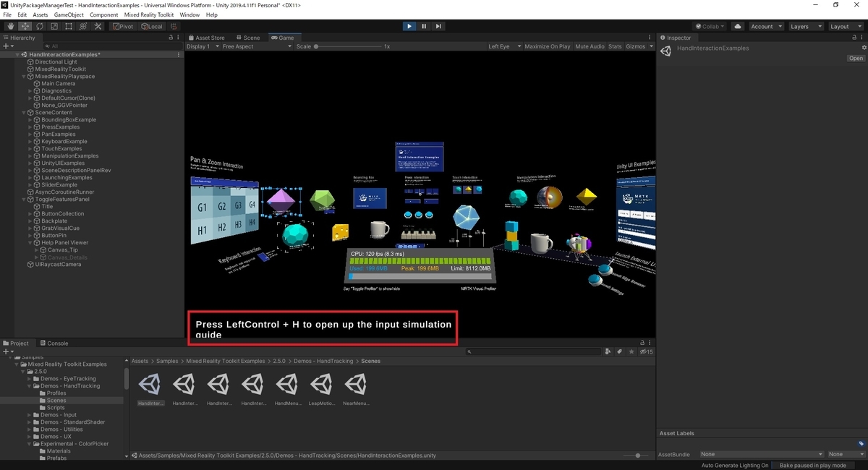
Task: Open the Layers dropdown
Action: click(805, 26)
